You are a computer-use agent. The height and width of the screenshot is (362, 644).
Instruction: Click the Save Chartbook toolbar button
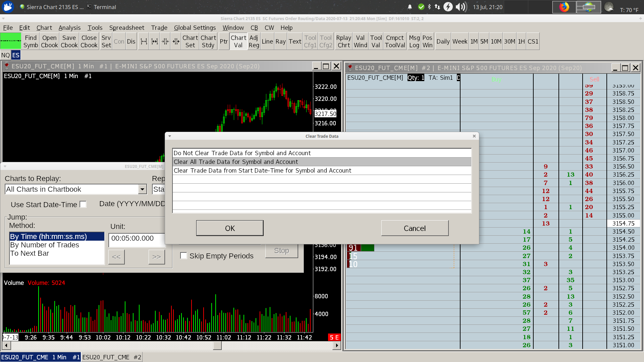point(69,41)
